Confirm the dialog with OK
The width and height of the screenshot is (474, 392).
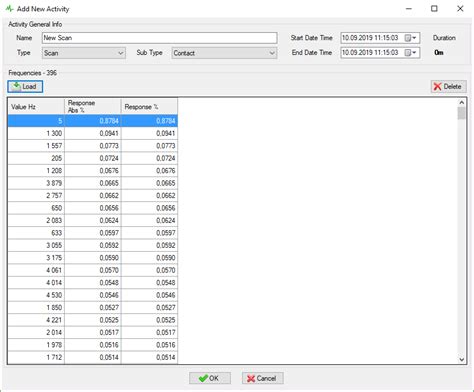[210, 378]
